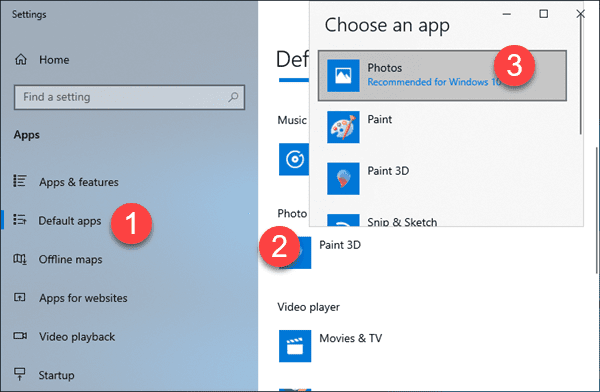Screen dimensions: 600x392
Task: Open Apps & features section
Action: point(78,182)
